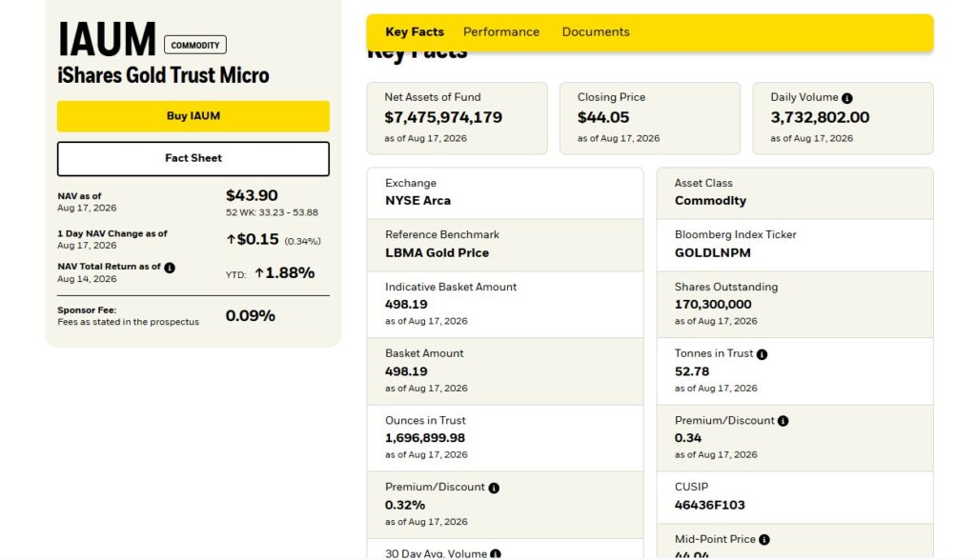This screenshot has height=560, width=976.
Task: Click Tonnes in Trust value 52.78
Action: 692,371
